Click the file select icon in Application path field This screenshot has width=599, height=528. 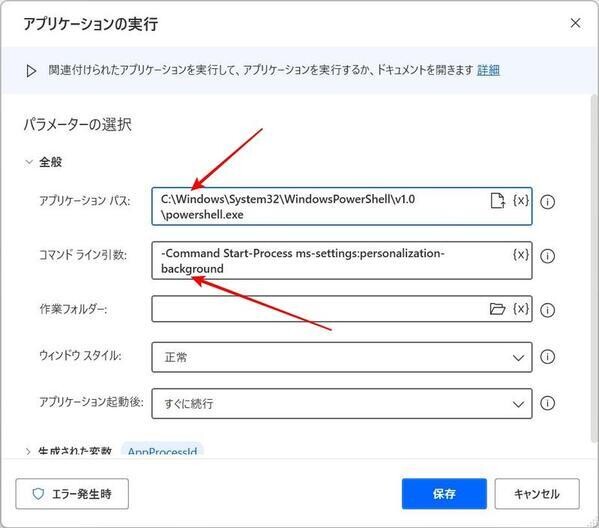(x=497, y=201)
